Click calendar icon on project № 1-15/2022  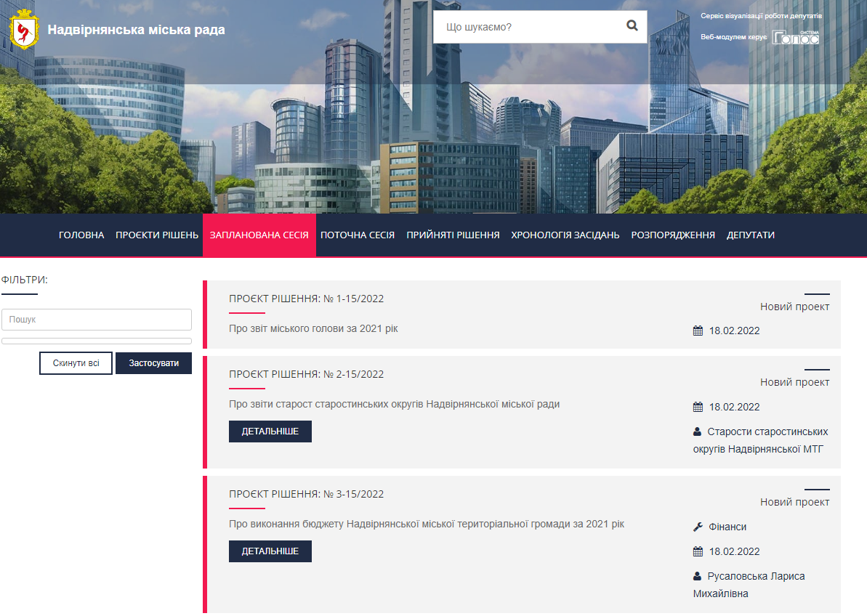pyautogui.click(x=698, y=331)
